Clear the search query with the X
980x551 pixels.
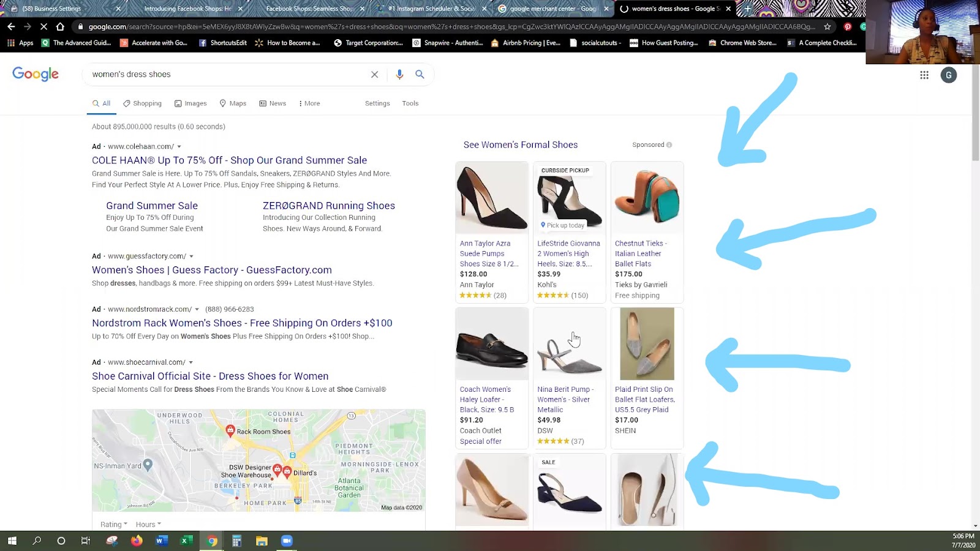374,75
